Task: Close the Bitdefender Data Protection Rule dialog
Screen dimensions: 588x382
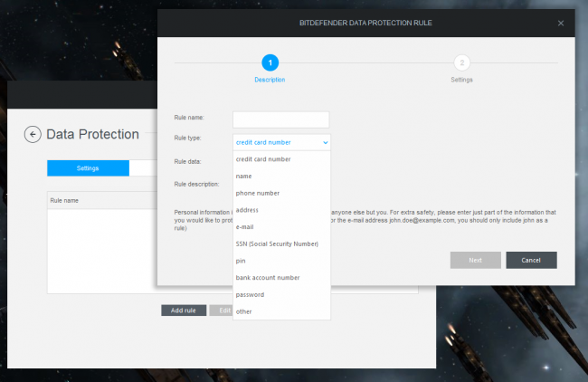Action: click(x=561, y=24)
